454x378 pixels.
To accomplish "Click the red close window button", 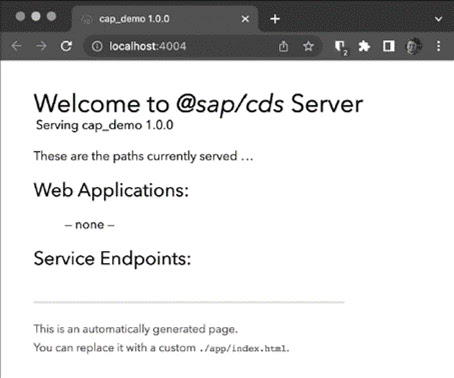I will 20,16.
